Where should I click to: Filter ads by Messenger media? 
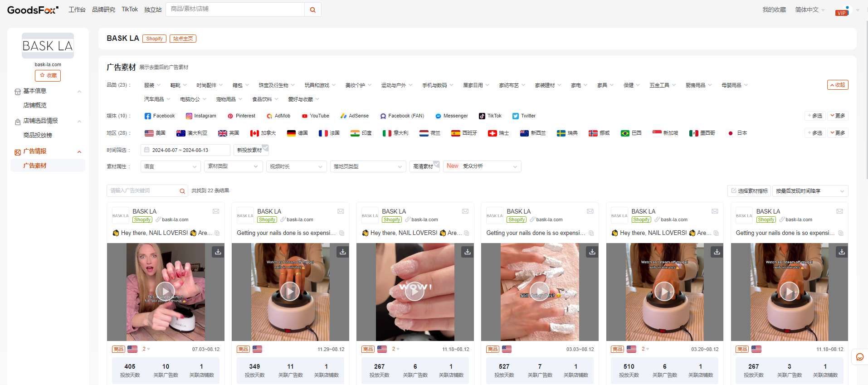(x=452, y=116)
